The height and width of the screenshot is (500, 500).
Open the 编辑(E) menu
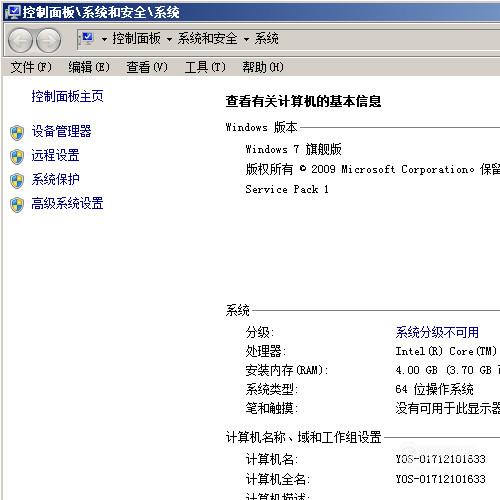[89, 67]
